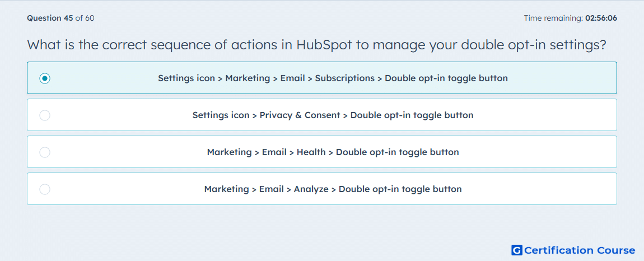644x261 pixels.
Task: Click the 'Time remaining:' label
Action: pos(553,18)
